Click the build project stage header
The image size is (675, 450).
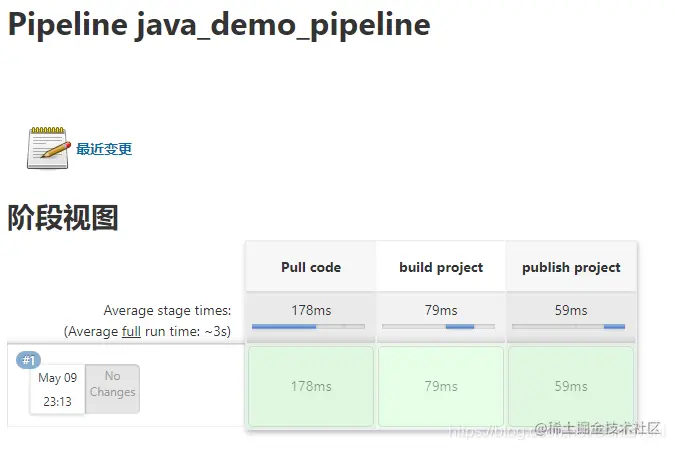click(x=441, y=267)
